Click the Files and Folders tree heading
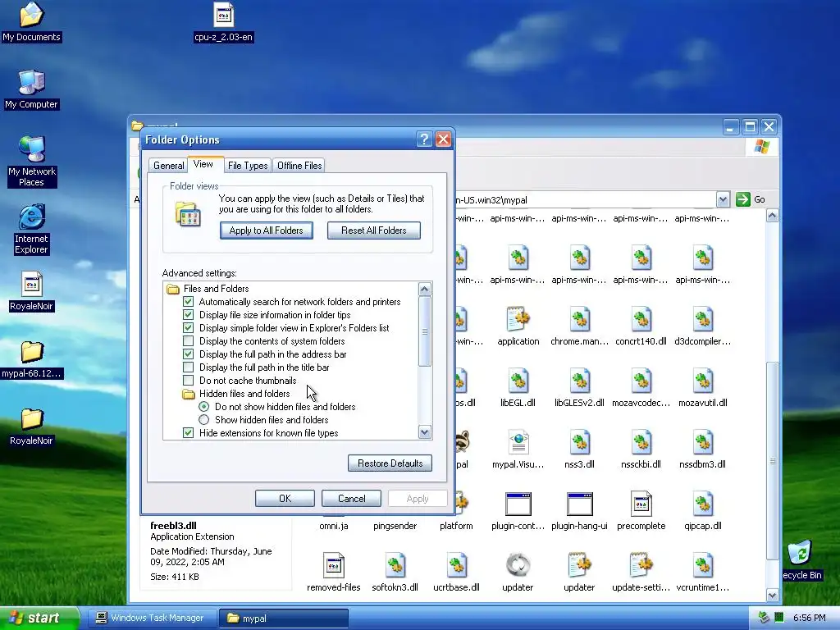Image resolution: width=840 pixels, height=630 pixels. point(216,289)
